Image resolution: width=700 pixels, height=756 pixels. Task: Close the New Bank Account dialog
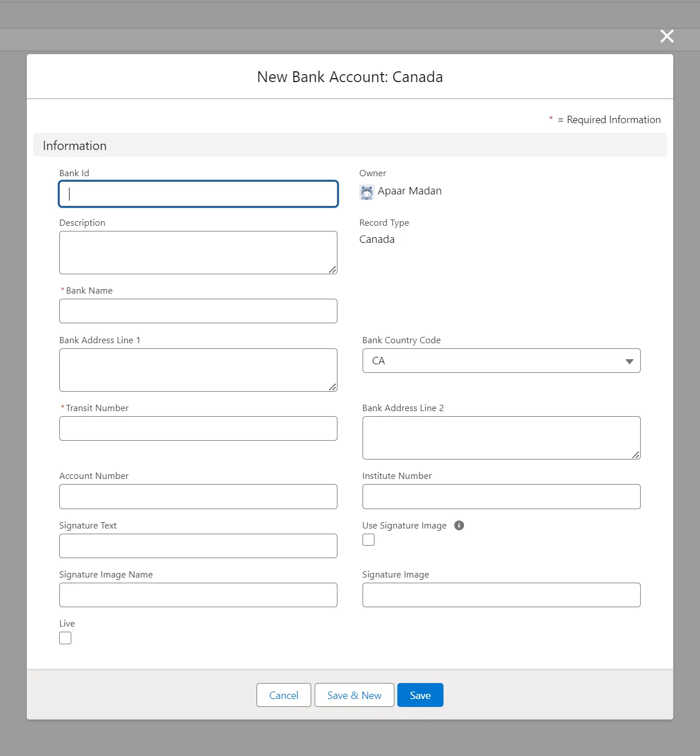pyautogui.click(x=666, y=36)
